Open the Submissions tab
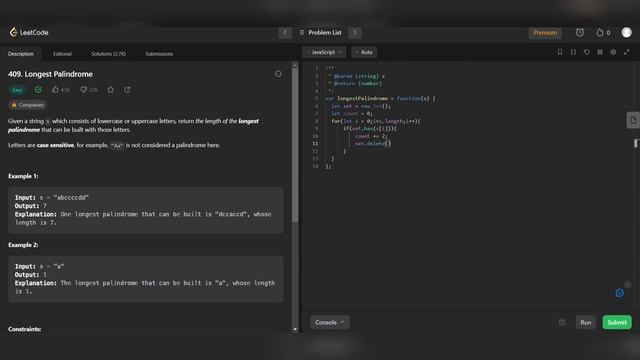 (159, 54)
